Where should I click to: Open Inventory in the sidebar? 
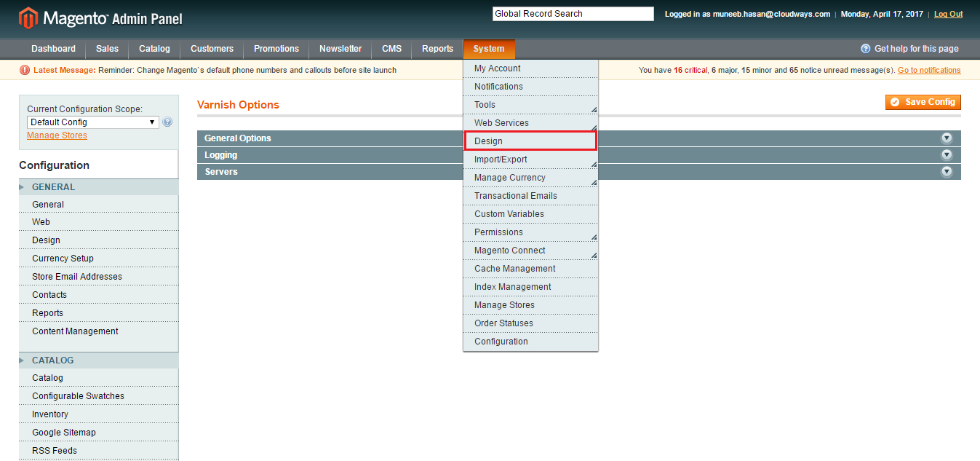click(98, 414)
